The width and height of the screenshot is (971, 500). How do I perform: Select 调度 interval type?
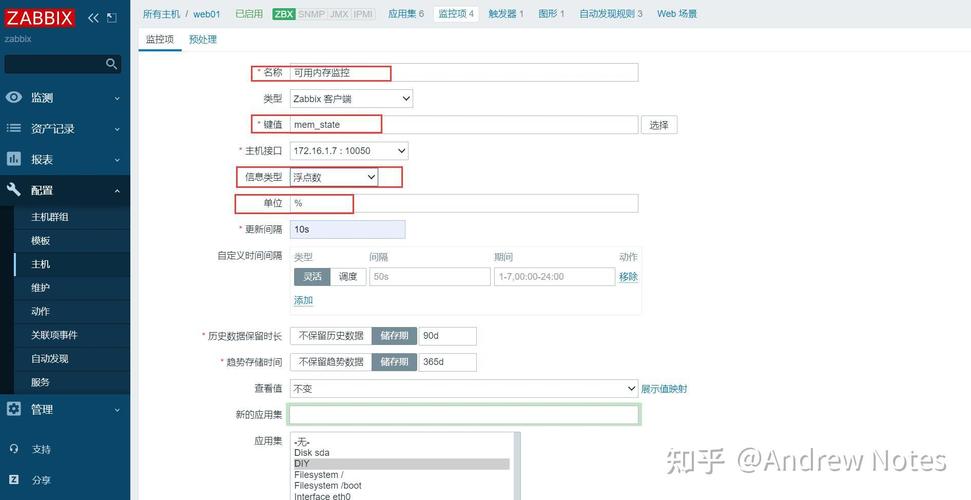348,276
